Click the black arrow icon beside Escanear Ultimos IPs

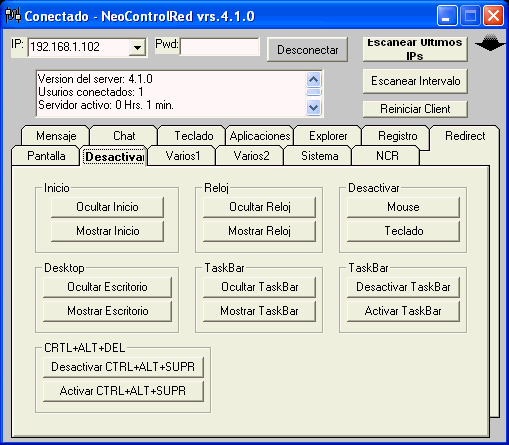tap(489, 43)
